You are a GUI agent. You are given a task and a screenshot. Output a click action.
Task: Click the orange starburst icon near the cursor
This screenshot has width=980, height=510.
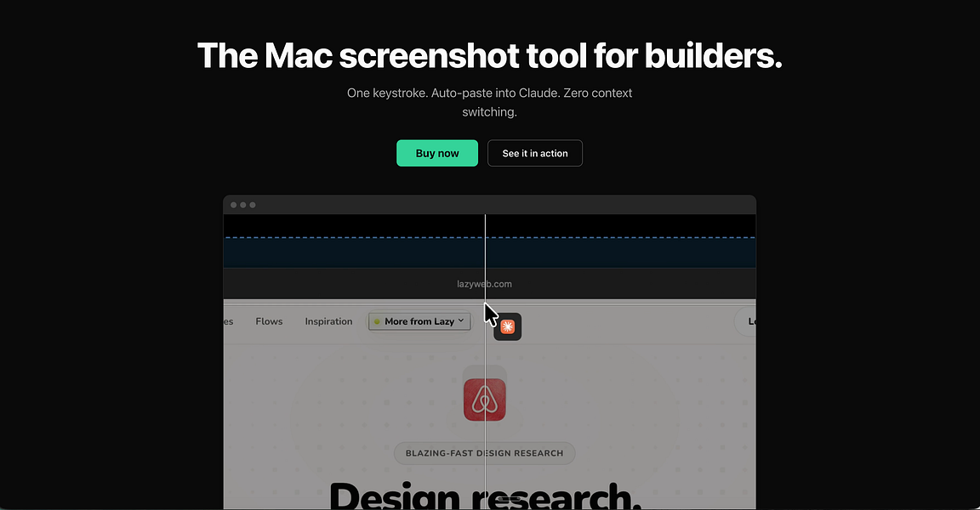pyautogui.click(x=508, y=326)
